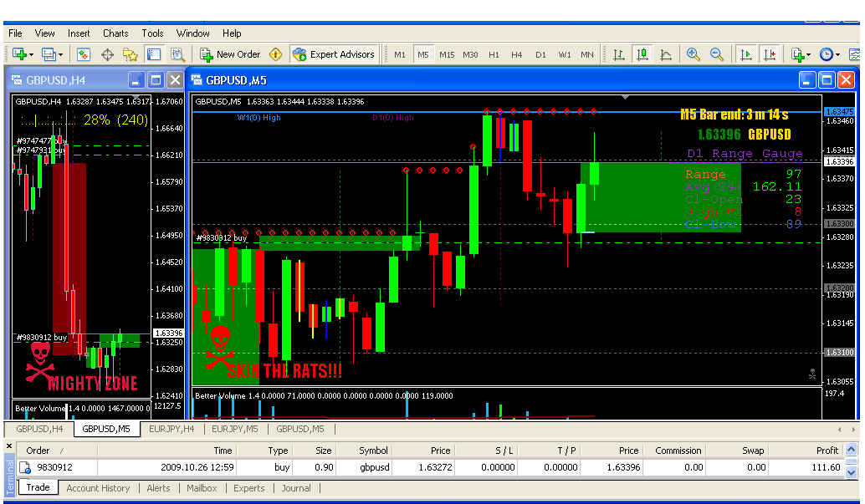Viewport: 865px width, 504px height.
Task: Zoom out of the chart
Action: coord(717,54)
